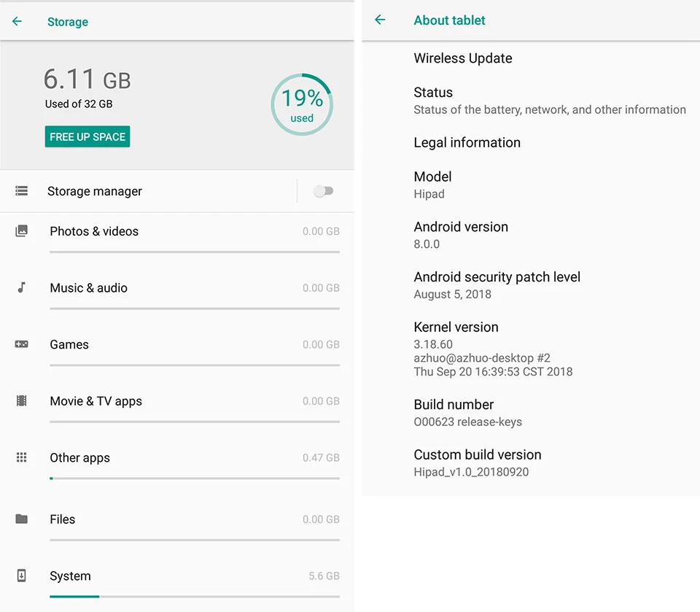
Task: Tap the Photos & videos image icon
Action: (x=21, y=231)
